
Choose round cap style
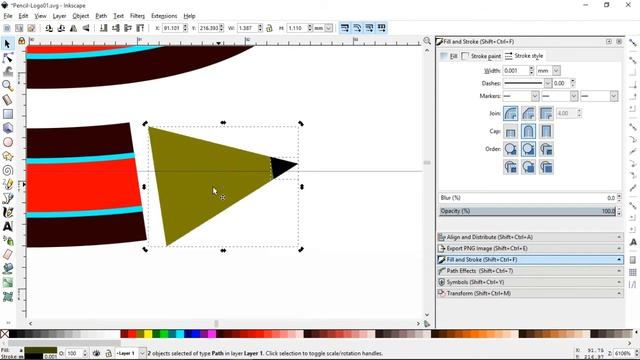pos(528,131)
